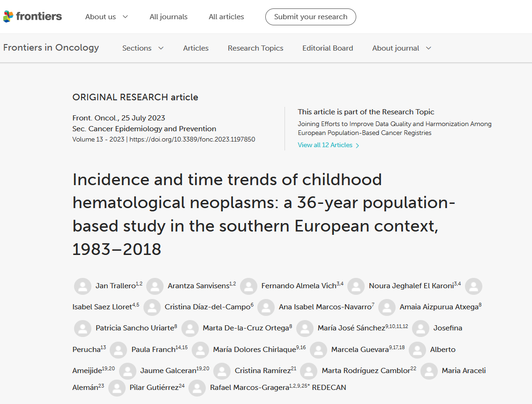The image size is (532, 404).
Task: Click Marcela Guevara's avatar icon
Action: [x=319, y=350]
